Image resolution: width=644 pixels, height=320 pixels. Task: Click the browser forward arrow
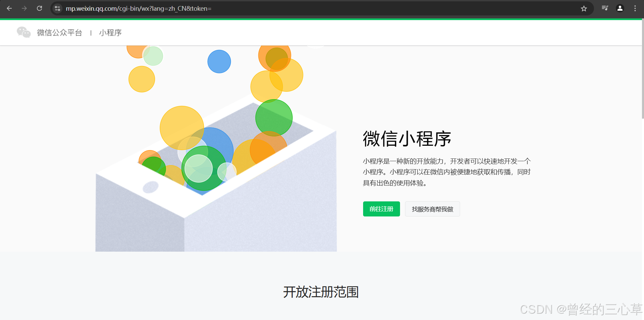(x=24, y=8)
